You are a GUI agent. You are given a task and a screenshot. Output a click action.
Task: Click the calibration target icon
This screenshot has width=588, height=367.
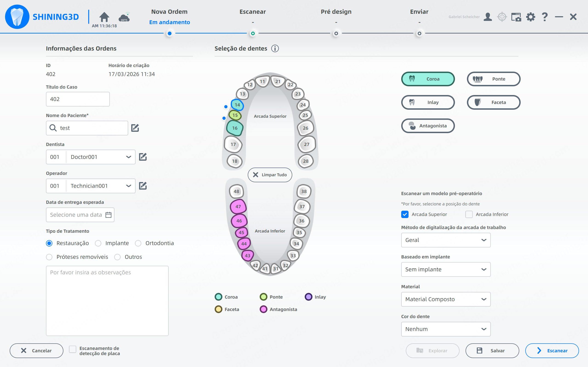point(502,17)
